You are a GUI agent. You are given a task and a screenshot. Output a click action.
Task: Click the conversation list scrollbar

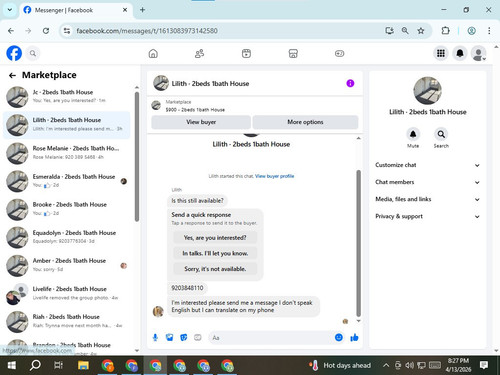[137, 157]
